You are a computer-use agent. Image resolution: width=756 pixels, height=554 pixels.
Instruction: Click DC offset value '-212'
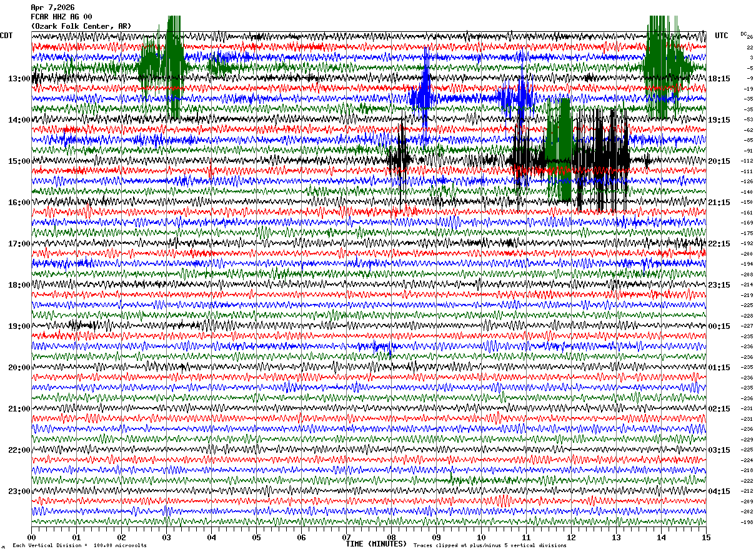747,491
